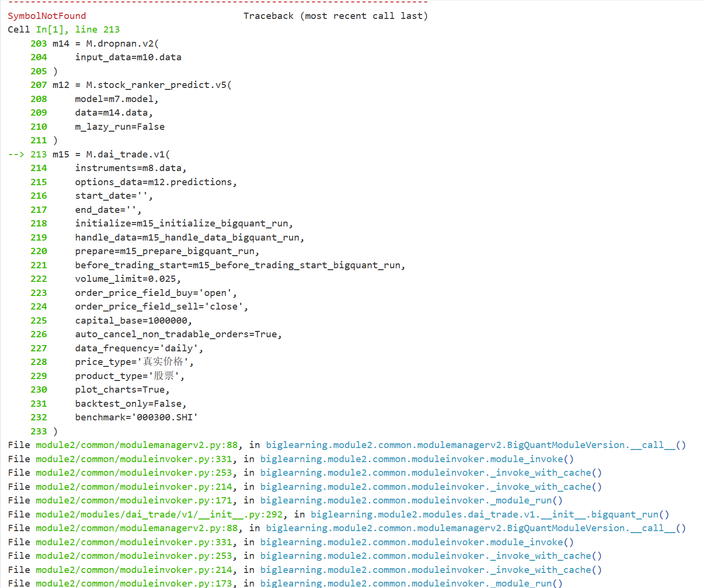Click the capital_base=1000000 argument

[133, 321]
